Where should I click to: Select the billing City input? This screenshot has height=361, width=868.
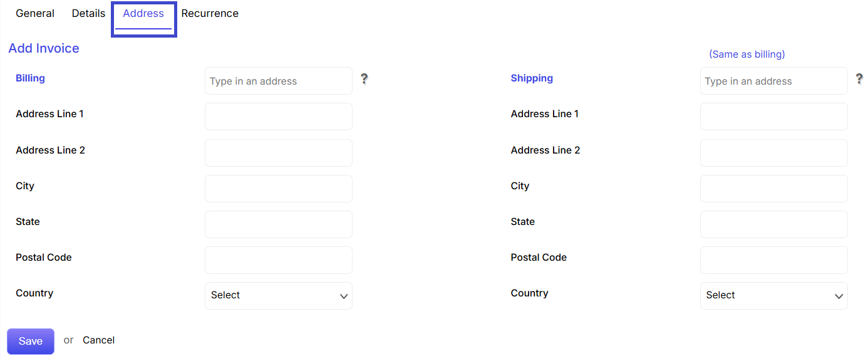click(279, 189)
